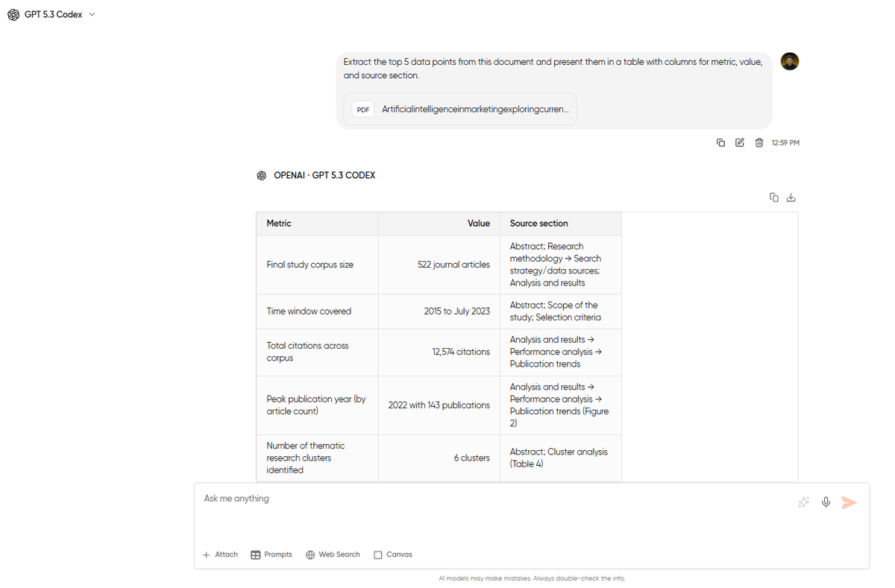Open the GPT 5.3 Codex model selector
This screenshot has height=588, width=895.
click(51, 14)
